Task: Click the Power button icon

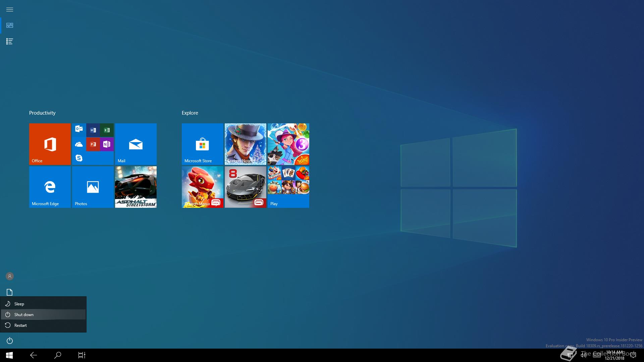Action: pyautogui.click(x=9, y=341)
